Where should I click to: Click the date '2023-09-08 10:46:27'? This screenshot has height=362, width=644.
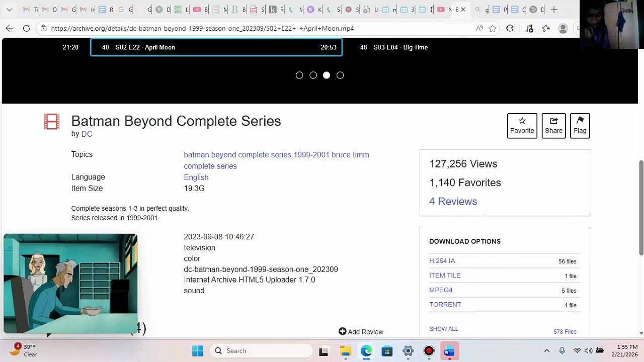219,237
